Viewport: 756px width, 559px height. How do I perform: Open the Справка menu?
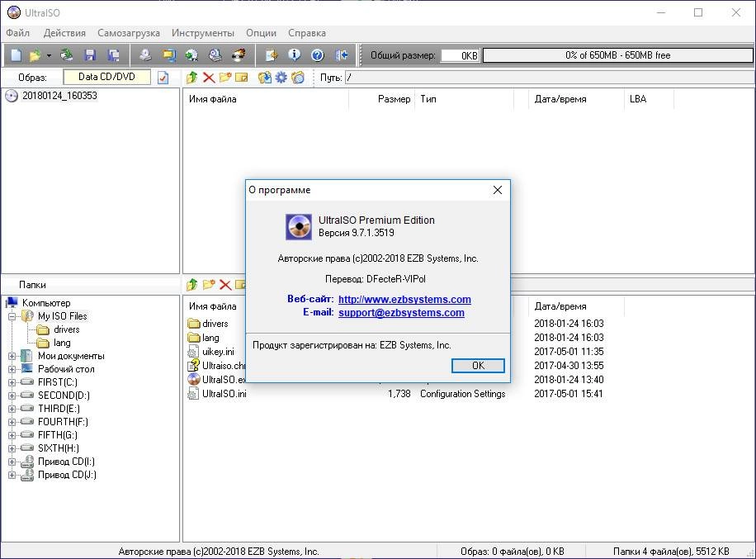[x=307, y=33]
